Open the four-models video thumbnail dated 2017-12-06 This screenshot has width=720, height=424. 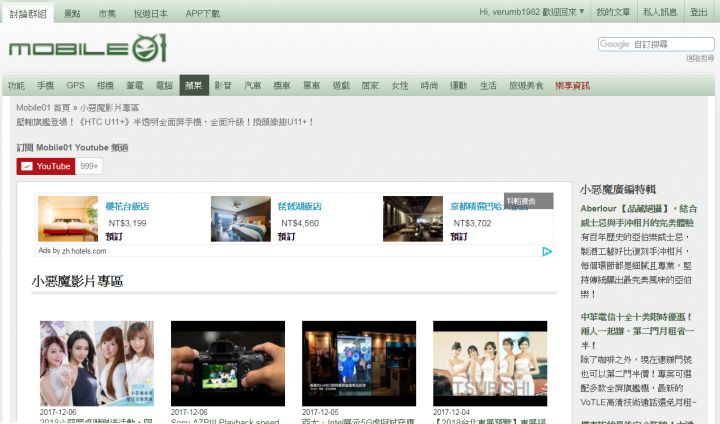97,363
